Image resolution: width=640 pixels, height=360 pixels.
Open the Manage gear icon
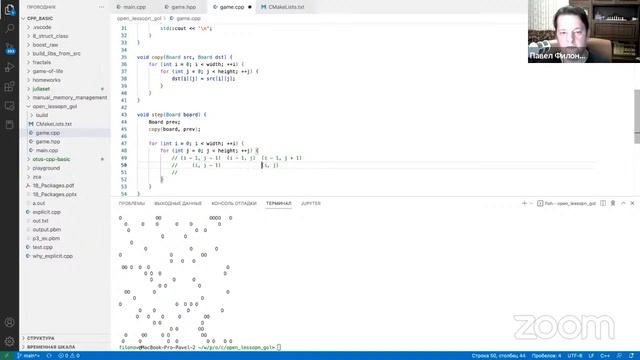9,341
